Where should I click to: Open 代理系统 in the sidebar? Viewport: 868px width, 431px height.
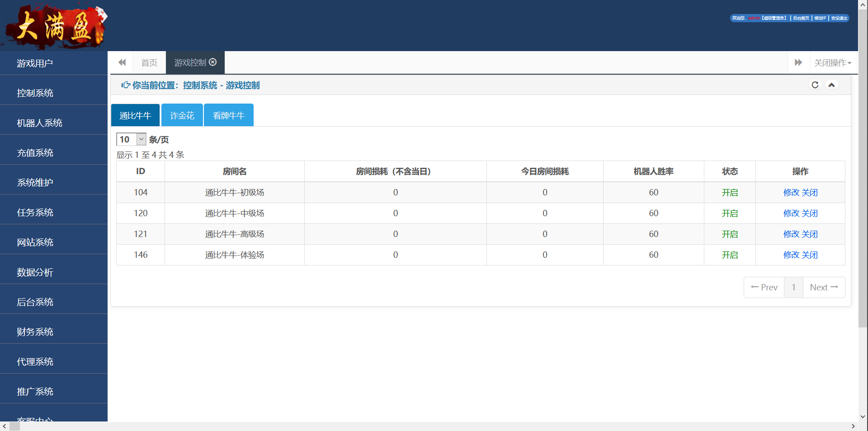point(54,362)
